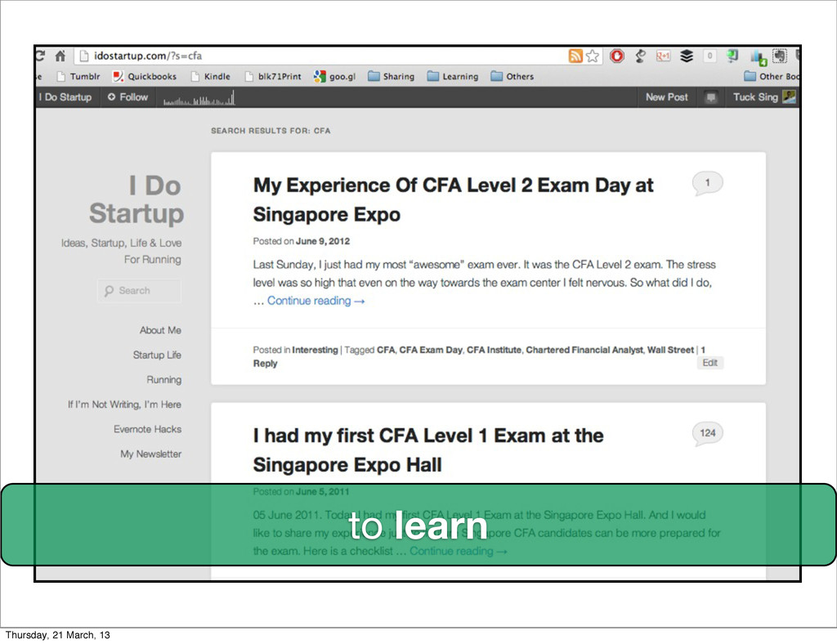837x644 pixels.
Task: Go to the browser home page icon
Action: pyautogui.click(x=60, y=56)
